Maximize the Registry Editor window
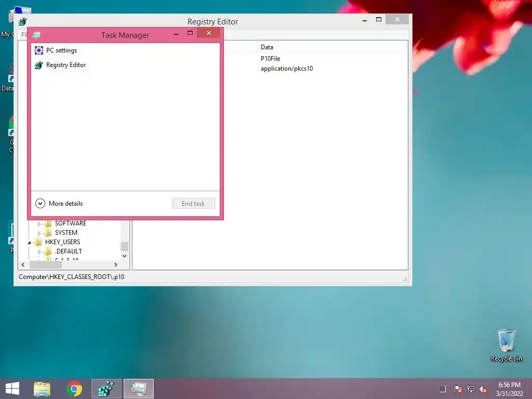The image size is (532, 399). pyautogui.click(x=379, y=20)
